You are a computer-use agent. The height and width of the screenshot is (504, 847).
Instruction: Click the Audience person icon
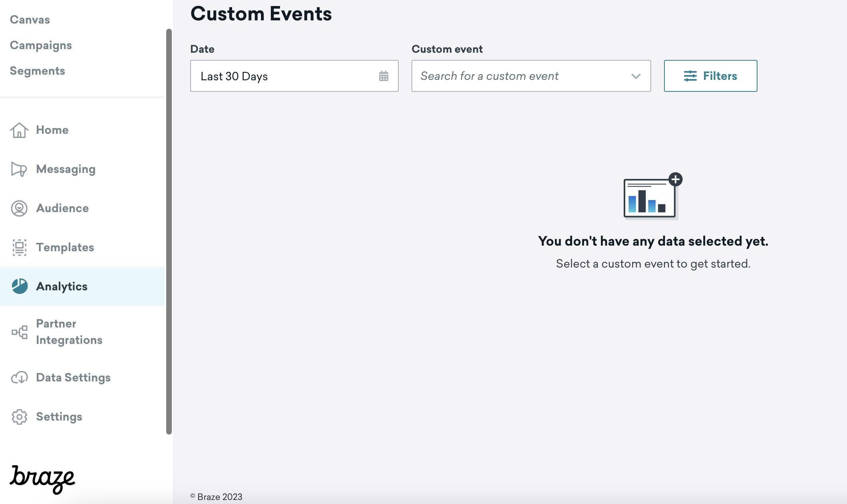19,208
